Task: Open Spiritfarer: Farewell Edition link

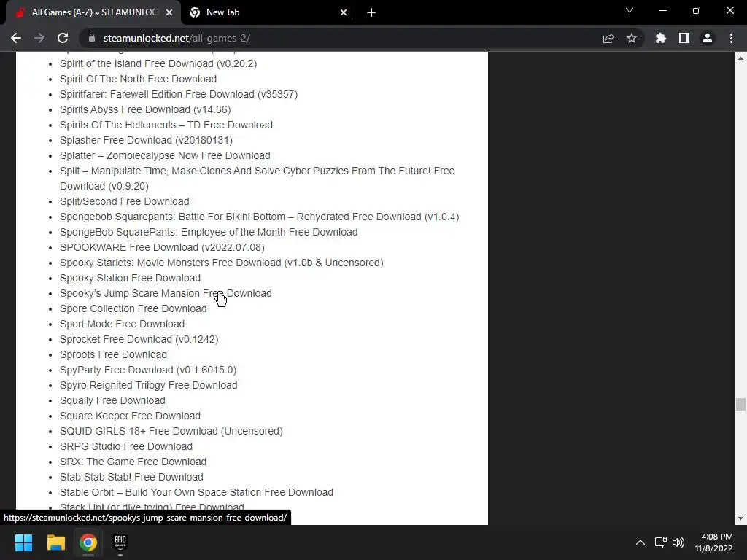Action: click(x=179, y=94)
